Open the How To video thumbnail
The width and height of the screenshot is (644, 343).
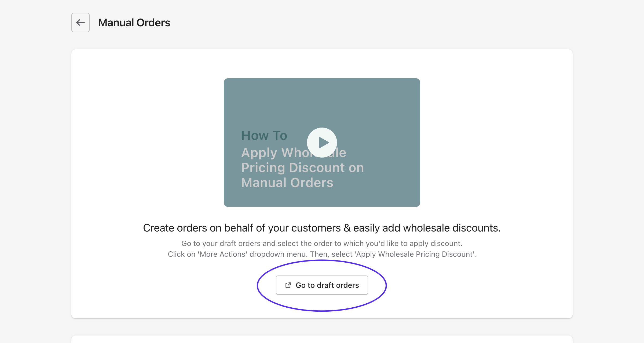tap(322, 143)
